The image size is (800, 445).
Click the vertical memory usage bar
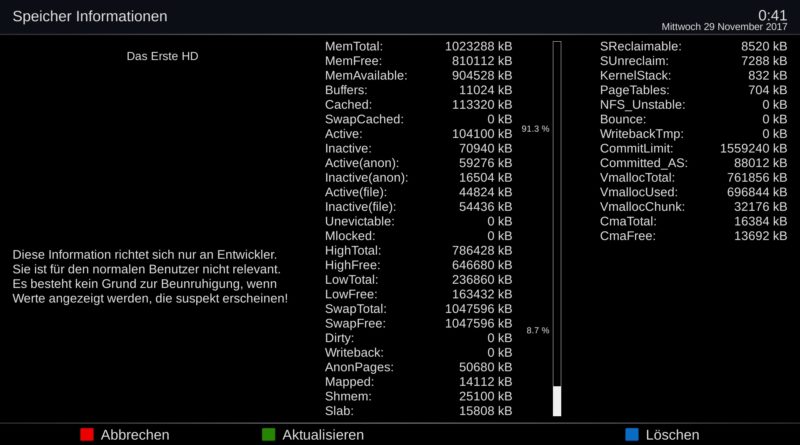pos(557,229)
